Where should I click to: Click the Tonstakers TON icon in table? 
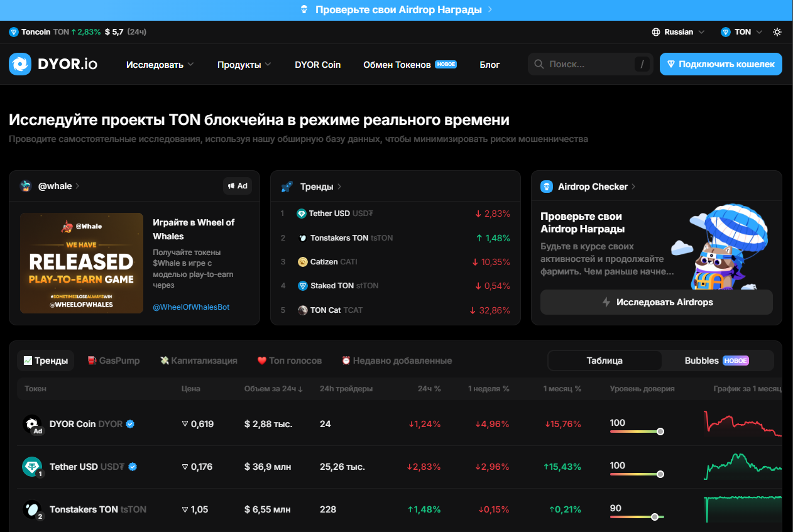coord(31,509)
